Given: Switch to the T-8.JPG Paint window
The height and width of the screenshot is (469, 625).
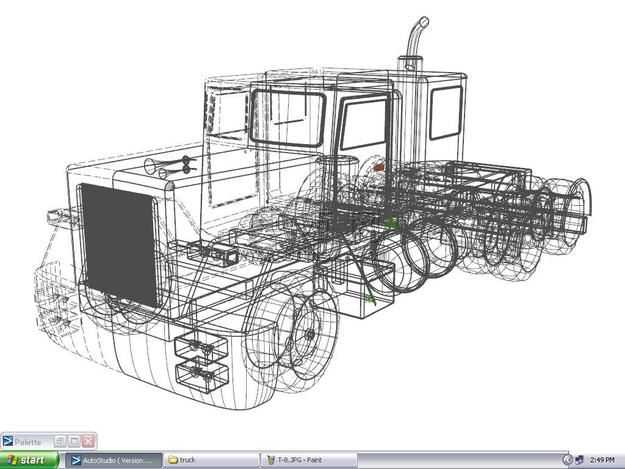Looking at the screenshot, I should [308, 460].
